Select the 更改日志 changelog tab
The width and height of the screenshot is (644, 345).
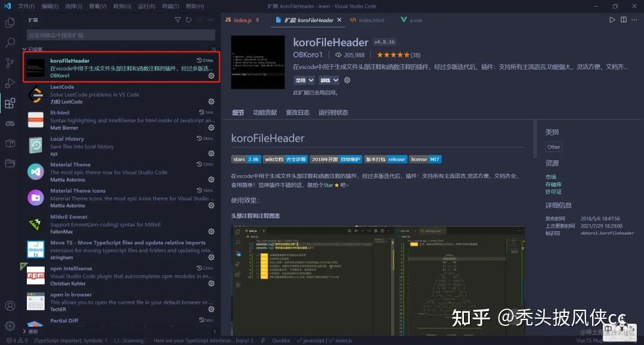pos(298,113)
